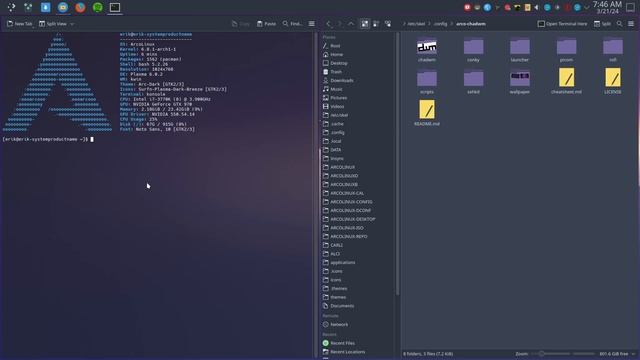Expand hidden system tray icons arrow
The height and width of the screenshot is (360, 640).
tap(587, 7)
